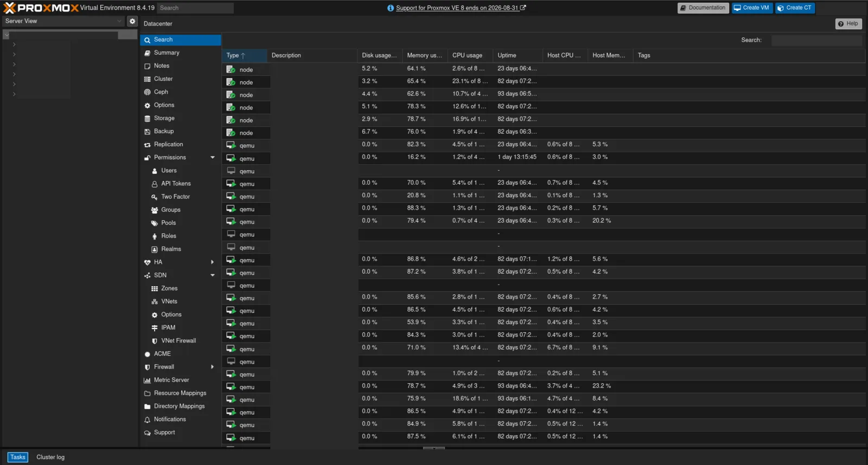The width and height of the screenshot is (868, 465).
Task: Click the HA heartbeat icon
Action: pos(147,262)
